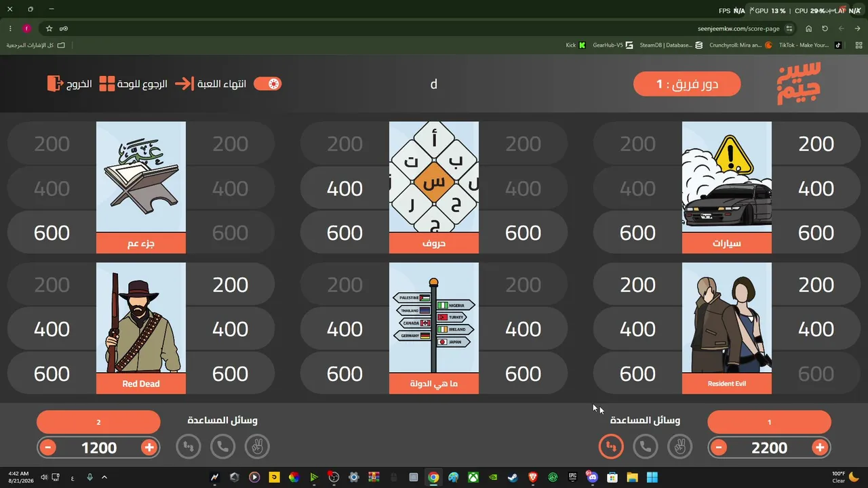The height and width of the screenshot is (488, 868).
Task: Click the ما هي الدولة category card
Action: 434,329
